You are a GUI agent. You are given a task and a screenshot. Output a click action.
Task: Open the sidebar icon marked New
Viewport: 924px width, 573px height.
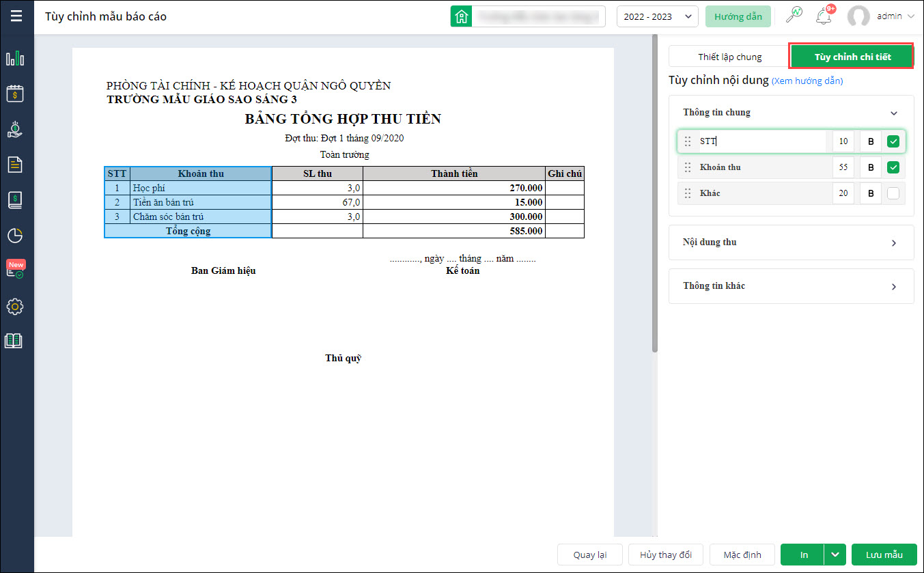tap(15, 269)
